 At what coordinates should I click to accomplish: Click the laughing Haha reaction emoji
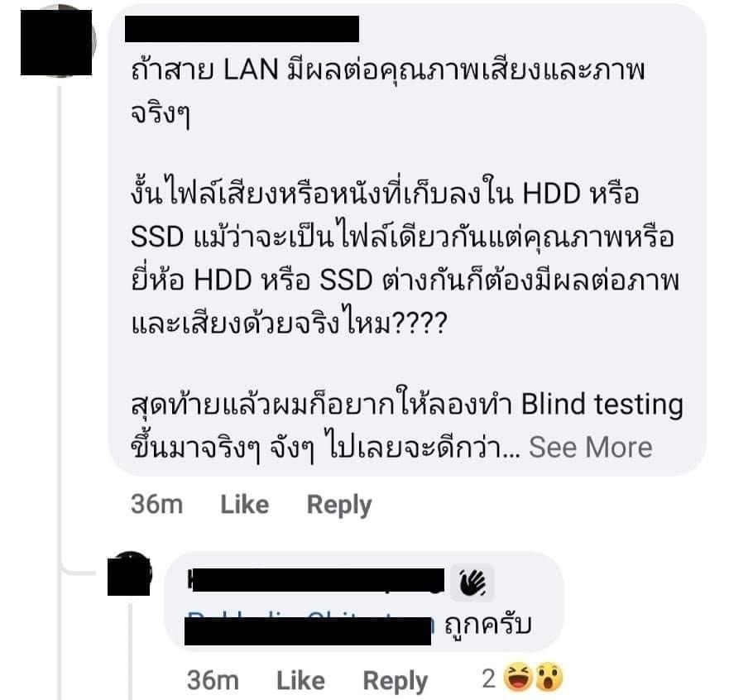click(x=519, y=678)
